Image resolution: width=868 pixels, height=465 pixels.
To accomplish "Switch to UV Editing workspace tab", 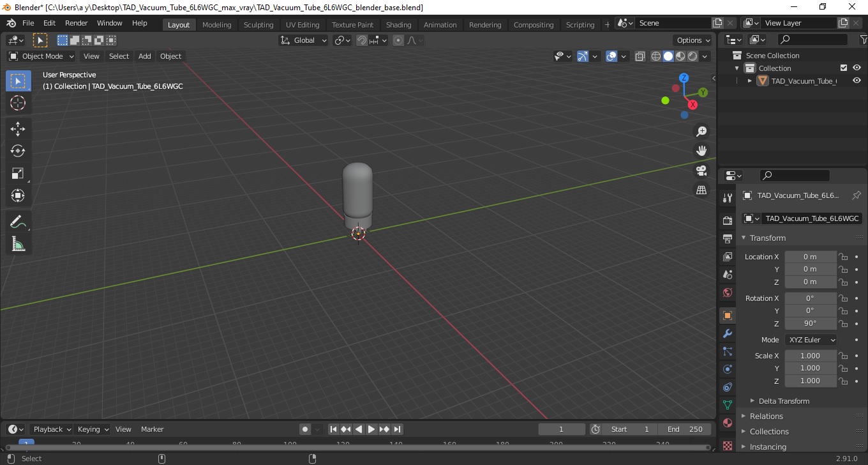I will 303,25.
